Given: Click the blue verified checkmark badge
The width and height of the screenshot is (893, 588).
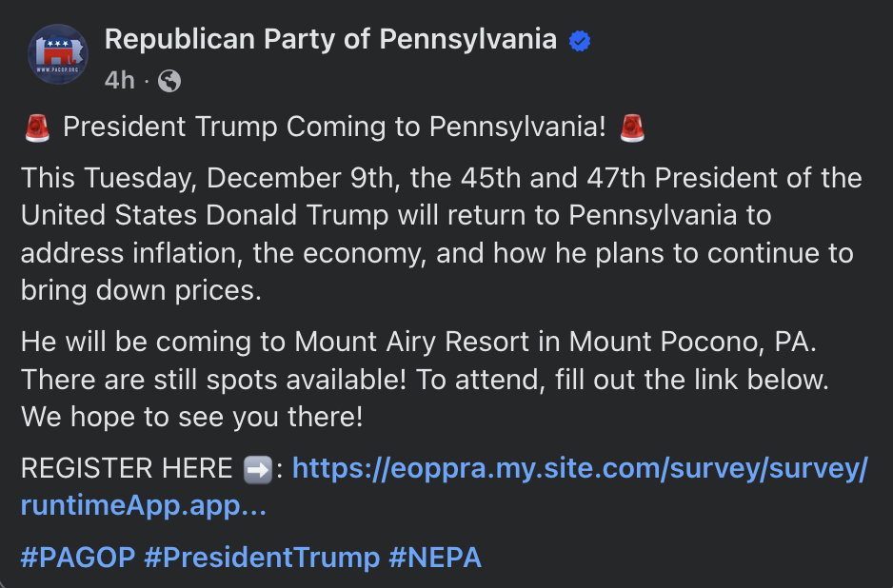Looking at the screenshot, I should tap(579, 40).
